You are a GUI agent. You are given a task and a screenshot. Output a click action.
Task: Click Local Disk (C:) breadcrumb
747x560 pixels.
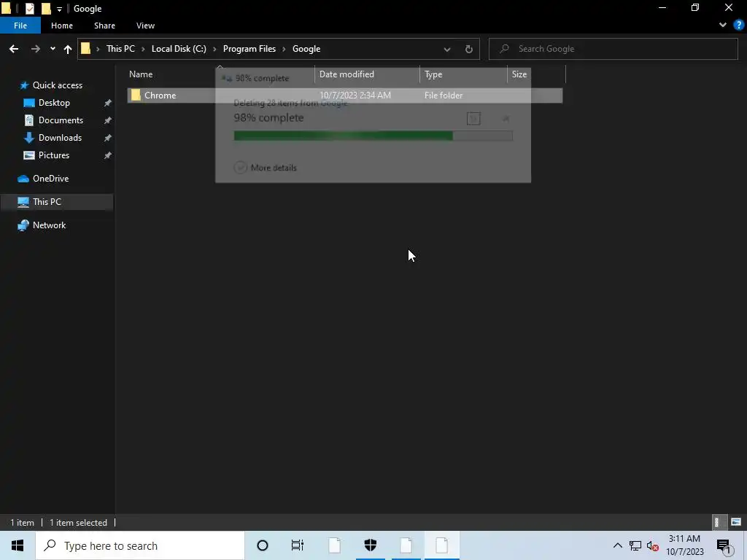tap(179, 49)
